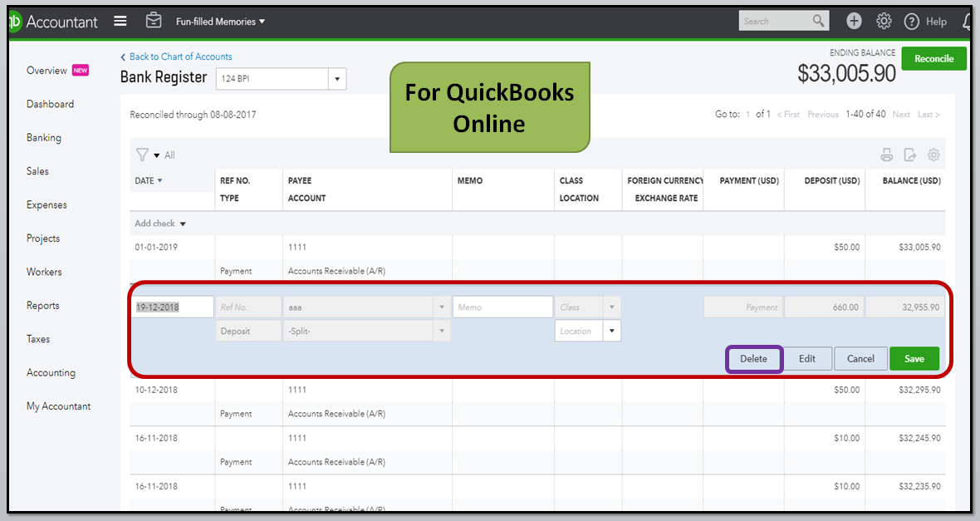Click the green Reconcile button
The width and height of the screenshot is (980, 521).
933,59
